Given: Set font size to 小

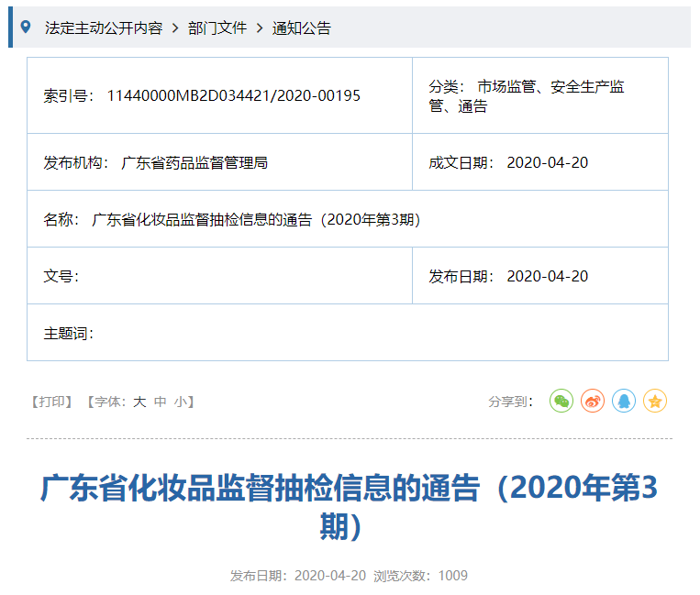Looking at the screenshot, I should click(181, 402).
